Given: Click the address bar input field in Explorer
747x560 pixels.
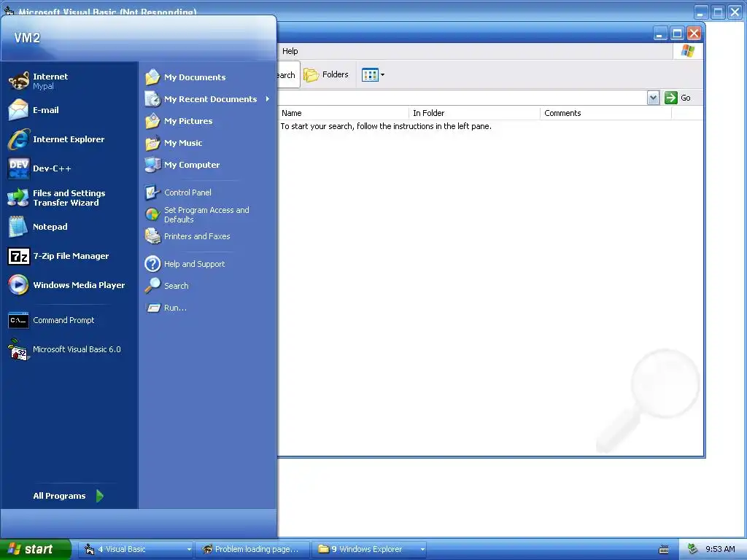Looking at the screenshot, I should click(x=462, y=98).
